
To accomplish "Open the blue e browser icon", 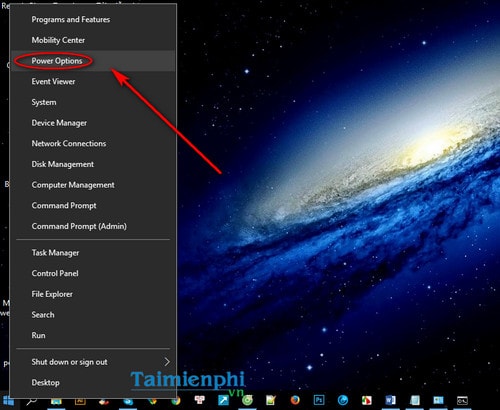I will (x=343, y=400).
